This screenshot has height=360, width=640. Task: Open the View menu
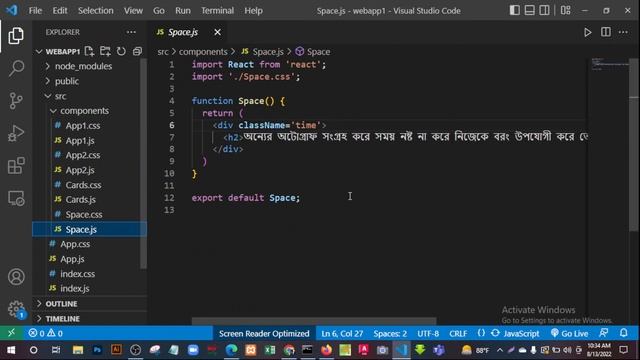tap(133, 11)
